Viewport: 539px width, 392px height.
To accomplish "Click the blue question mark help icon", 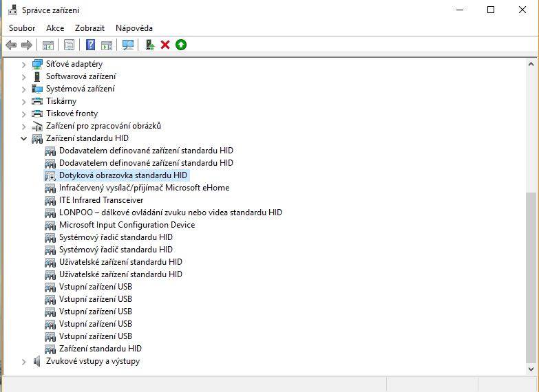I will [90, 45].
